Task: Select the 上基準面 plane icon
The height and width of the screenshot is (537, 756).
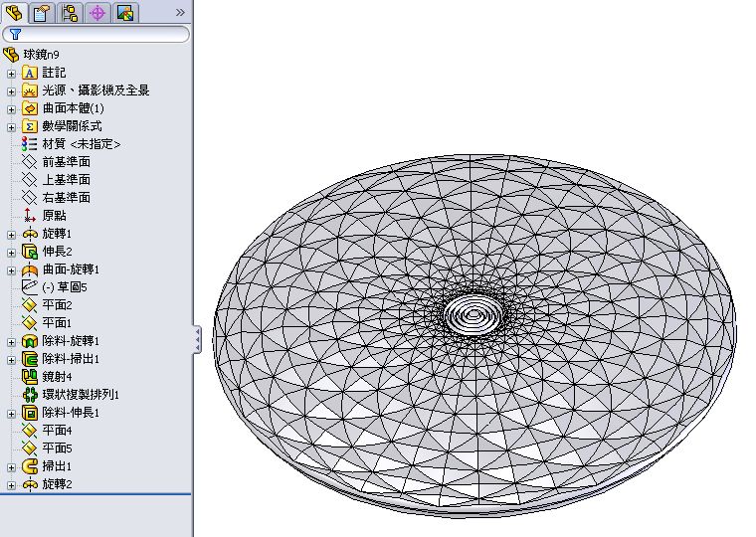Action: (30, 180)
